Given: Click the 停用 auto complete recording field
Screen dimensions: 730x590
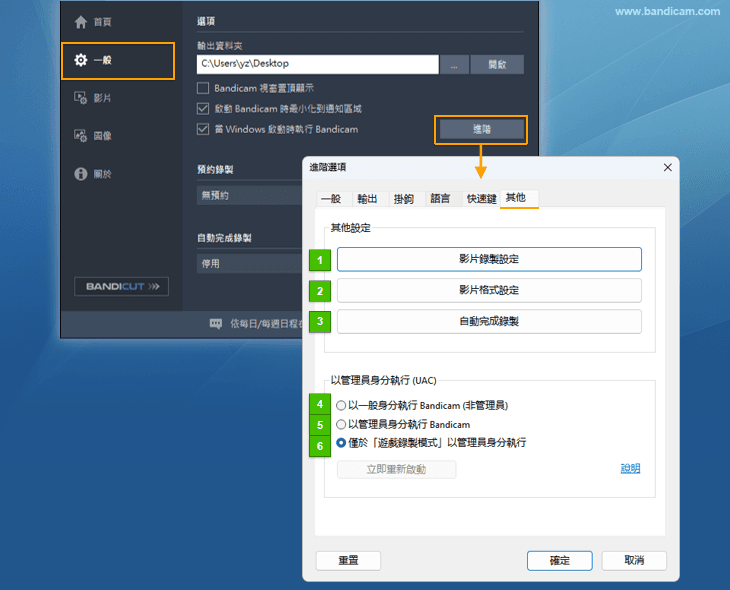Looking at the screenshot, I should (250, 264).
